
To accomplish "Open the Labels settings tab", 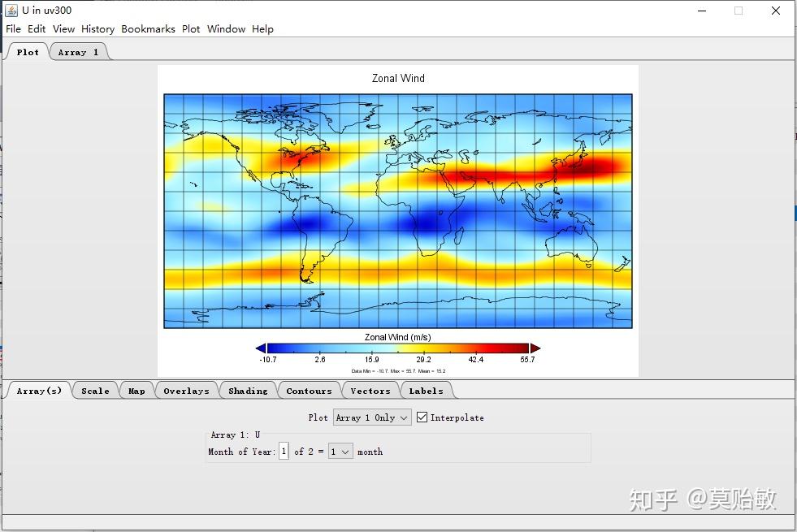I will pos(426,391).
